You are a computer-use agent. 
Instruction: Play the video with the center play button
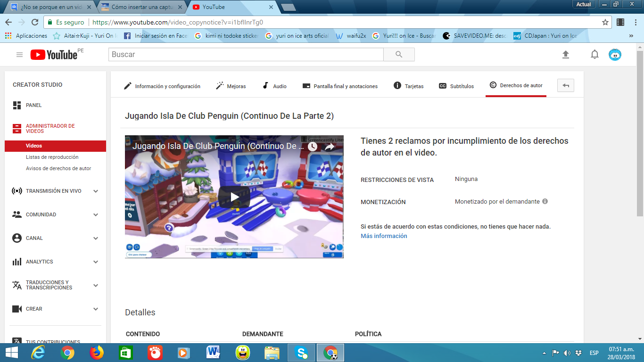(x=234, y=197)
